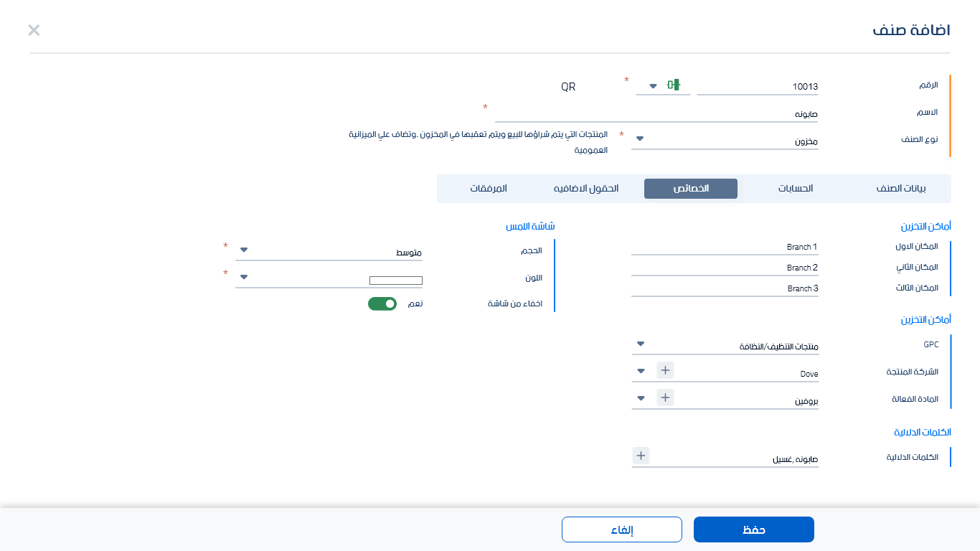Switch to the المرفقات tab
This screenshot has height=551, width=980.
489,189
